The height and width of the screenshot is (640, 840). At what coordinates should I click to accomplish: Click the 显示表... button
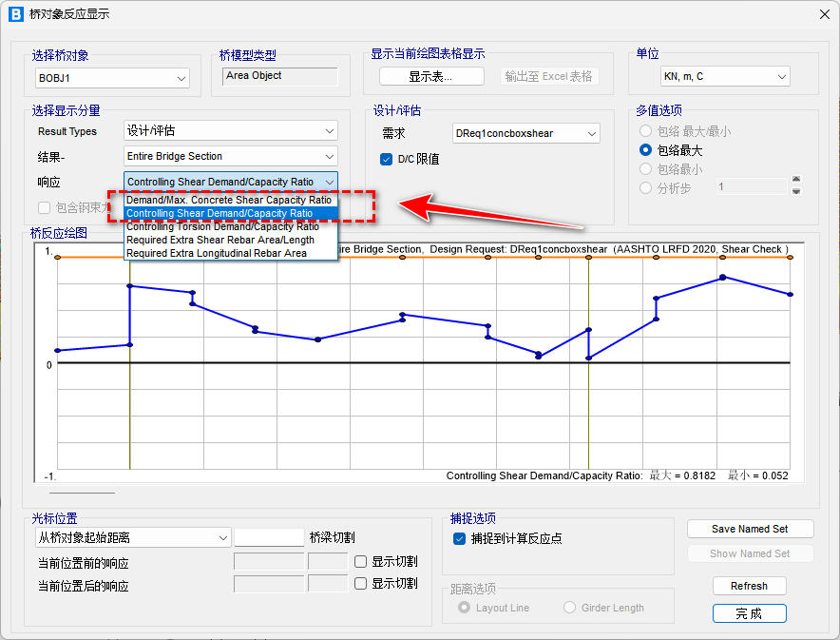pos(431,76)
